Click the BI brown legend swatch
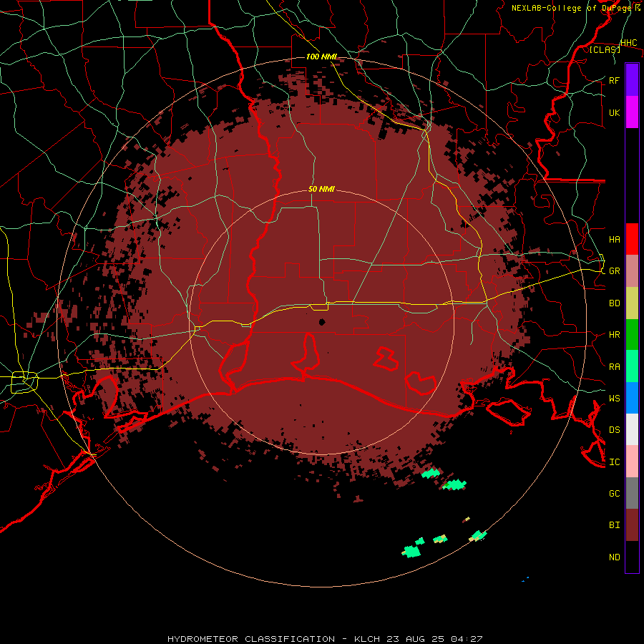Screen dimensions: 644x644 (632, 525)
